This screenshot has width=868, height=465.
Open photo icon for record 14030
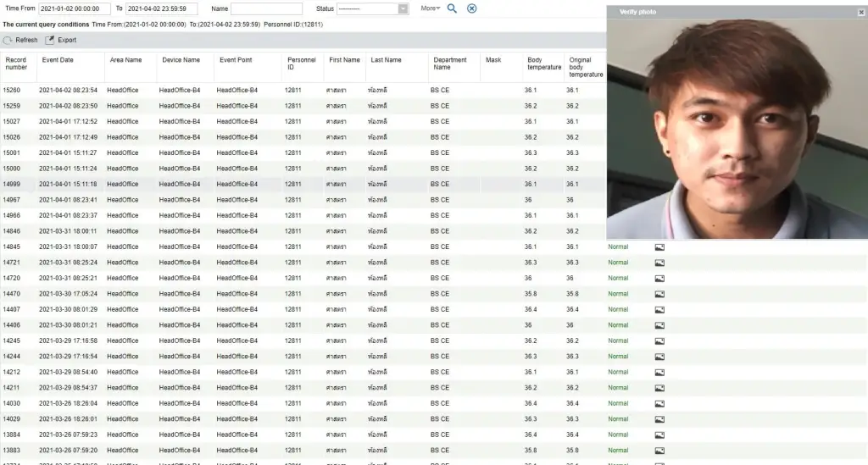[659, 403]
